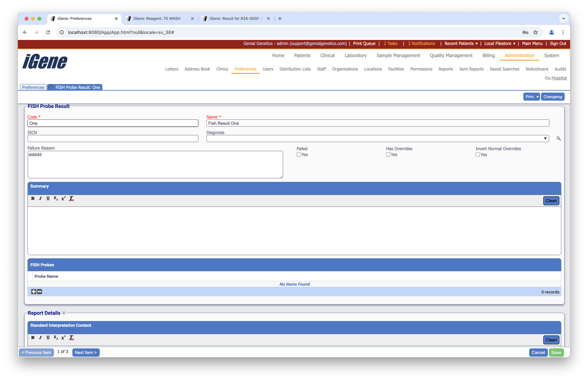Viewport: 588px width, 381px height.
Task: Collapse the Report Details section
Action: tap(64, 313)
